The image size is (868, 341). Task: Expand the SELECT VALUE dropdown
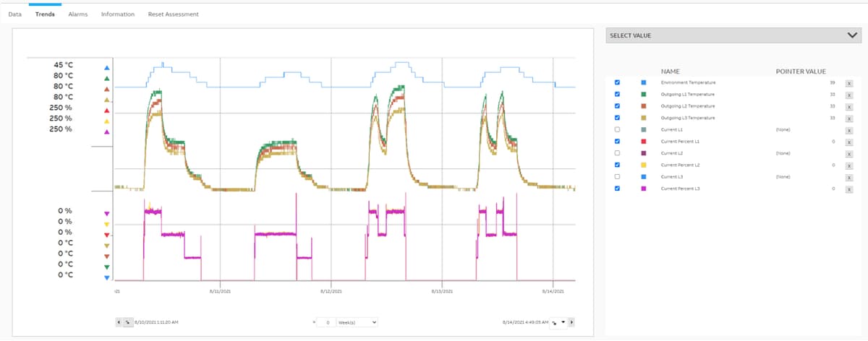(733, 35)
